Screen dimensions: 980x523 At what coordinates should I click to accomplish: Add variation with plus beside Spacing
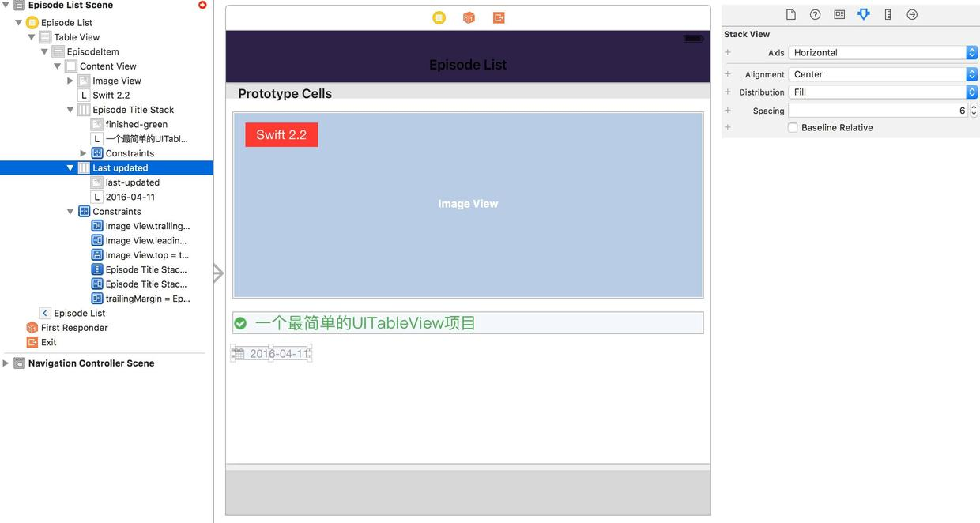[x=728, y=111]
